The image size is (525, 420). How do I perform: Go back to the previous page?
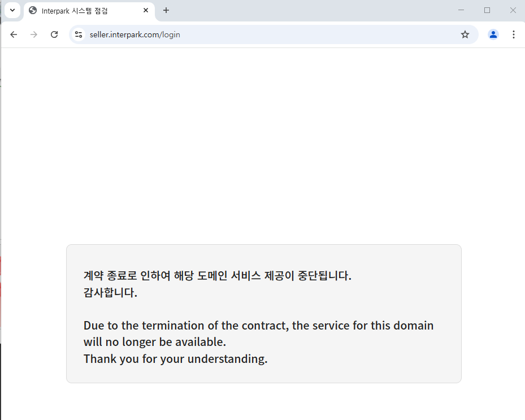(14, 34)
